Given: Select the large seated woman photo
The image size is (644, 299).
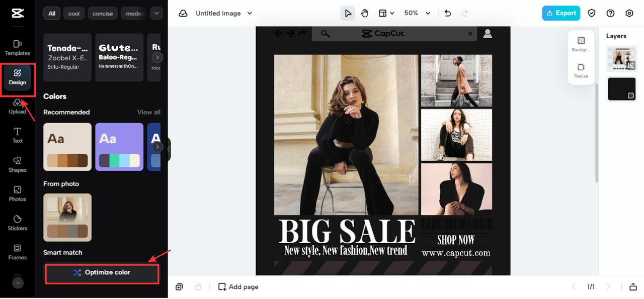Looking at the screenshot, I should (x=346, y=135).
